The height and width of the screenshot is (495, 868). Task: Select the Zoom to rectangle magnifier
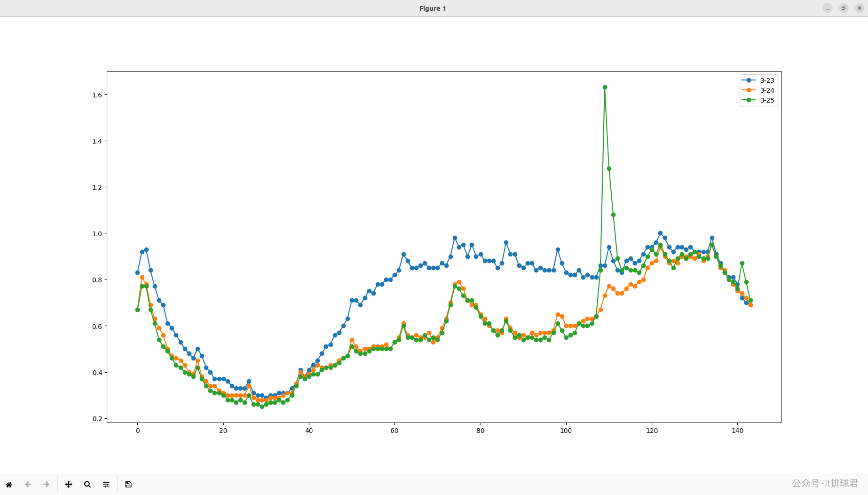point(87,484)
